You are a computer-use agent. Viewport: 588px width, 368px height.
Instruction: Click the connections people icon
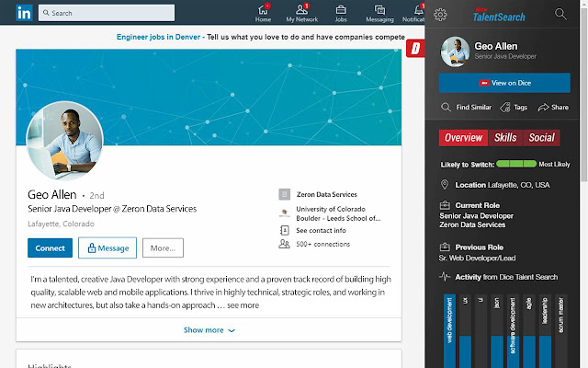click(284, 244)
